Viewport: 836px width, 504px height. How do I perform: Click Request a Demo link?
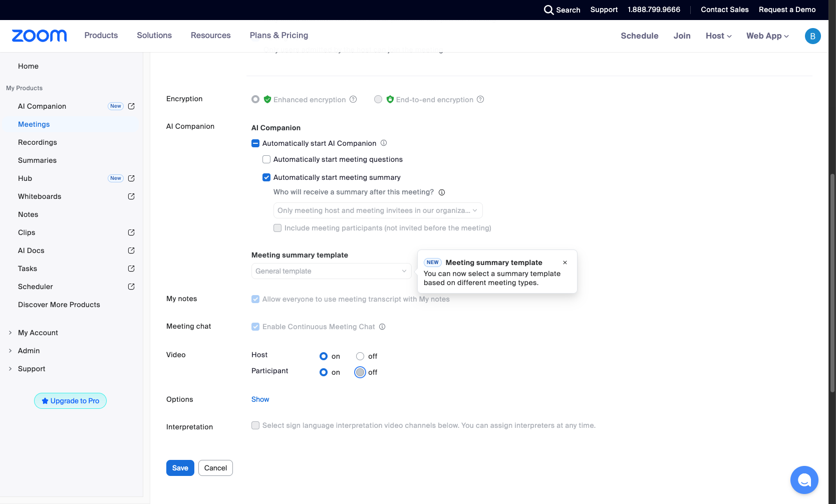(787, 10)
